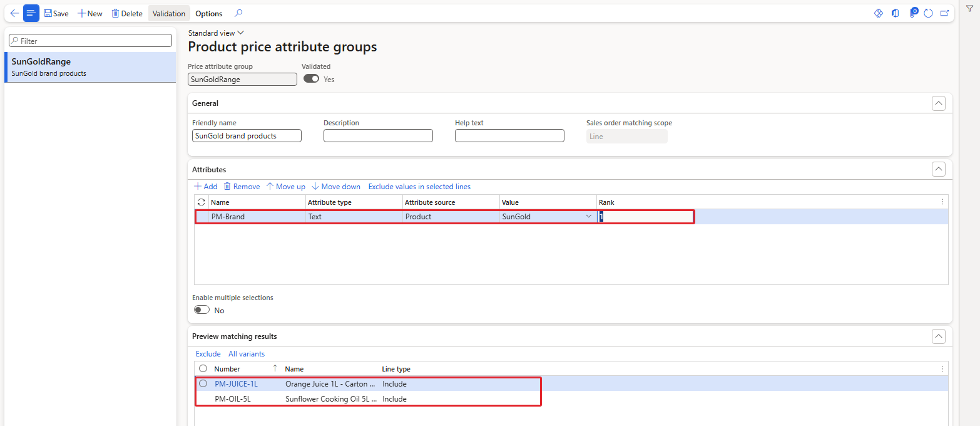This screenshot has height=426, width=980.
Task: Collapse the Preview matching results section
Action: (938, 336)
